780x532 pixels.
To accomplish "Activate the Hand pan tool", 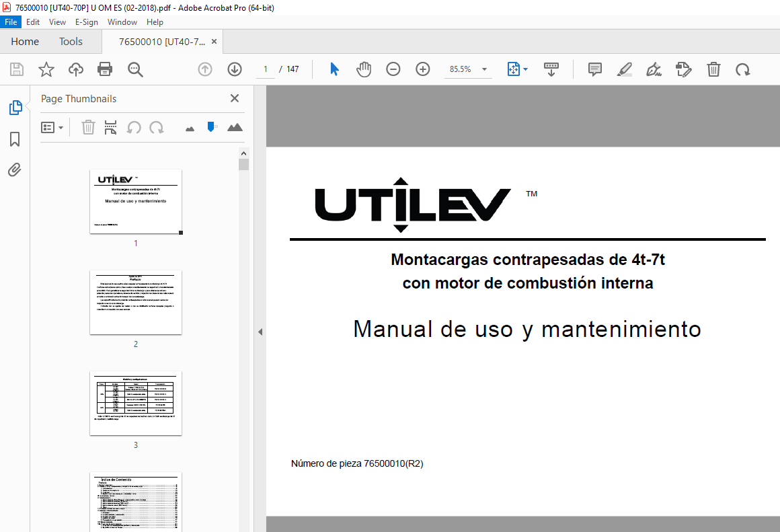I will click(364, 69).
